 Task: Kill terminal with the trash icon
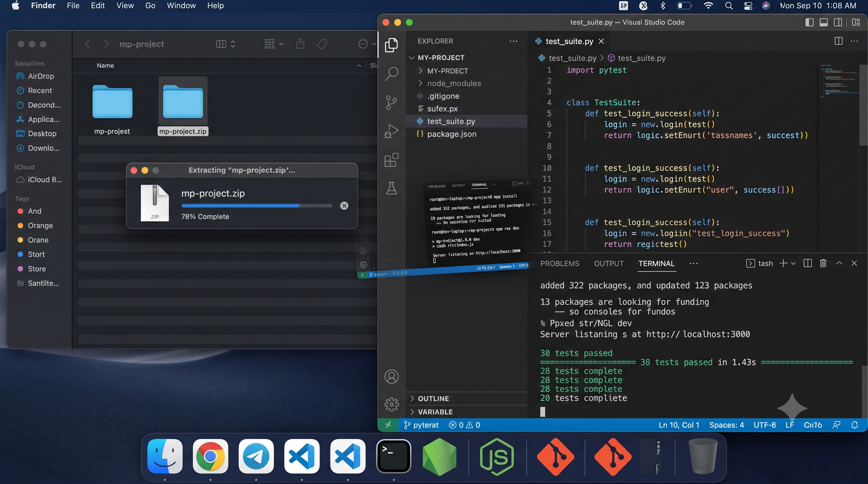click(823, 263)
